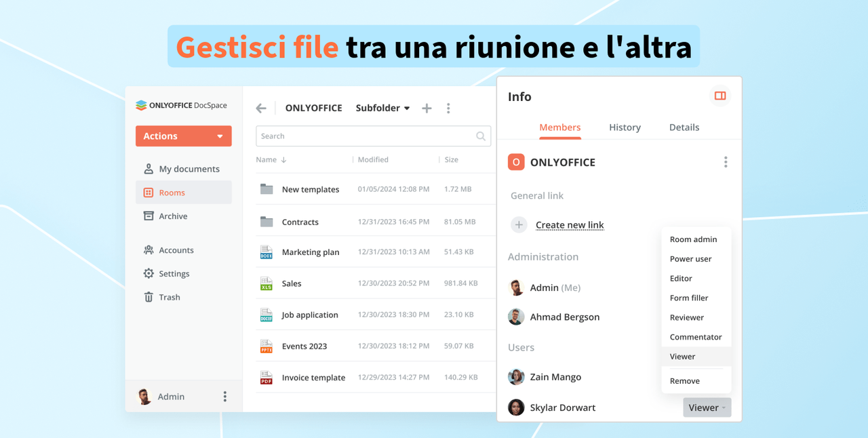The image size is (868, 438).
Task: Click the plus icon for new link
Action: point(519,224)
